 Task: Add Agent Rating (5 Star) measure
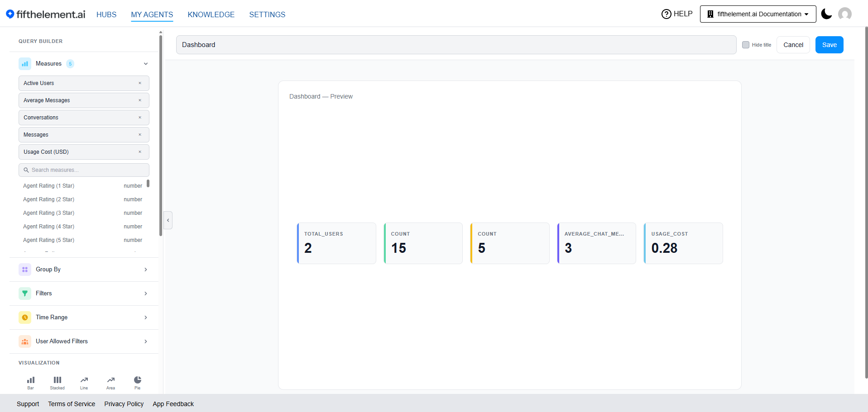click(82, 240)
